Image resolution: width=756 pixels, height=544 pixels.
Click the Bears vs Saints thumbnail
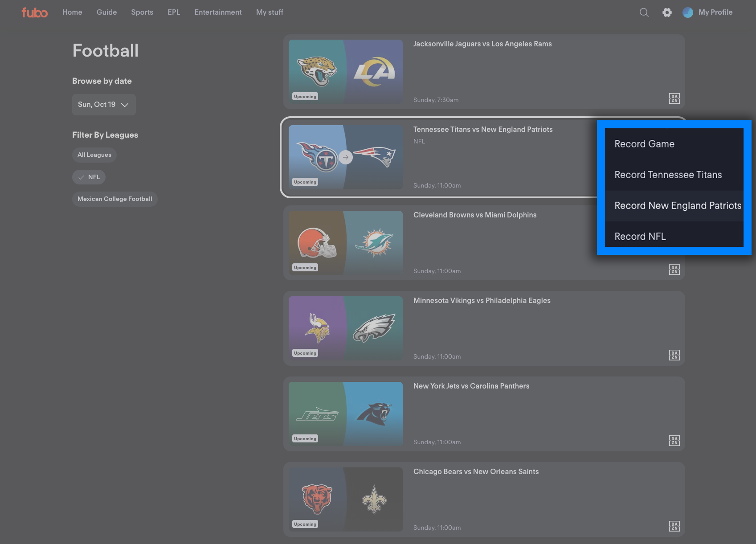(x=346, y=499)
